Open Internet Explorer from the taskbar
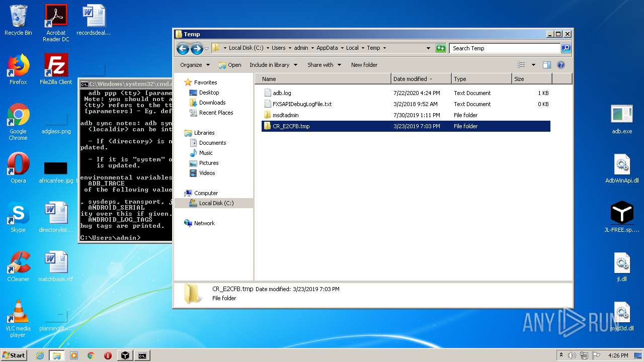 pos(40,355)
